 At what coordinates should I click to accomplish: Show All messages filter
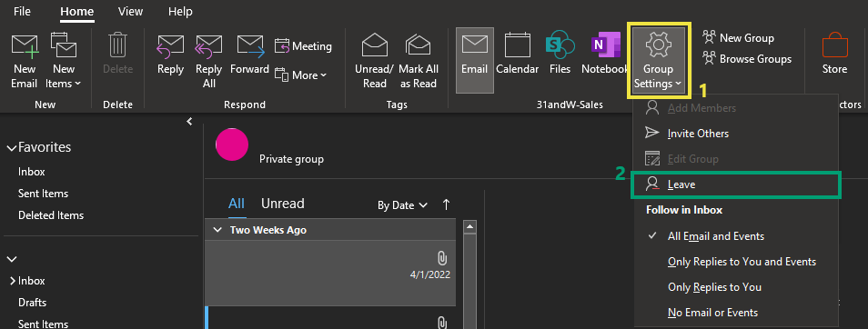tap(237, 204)
